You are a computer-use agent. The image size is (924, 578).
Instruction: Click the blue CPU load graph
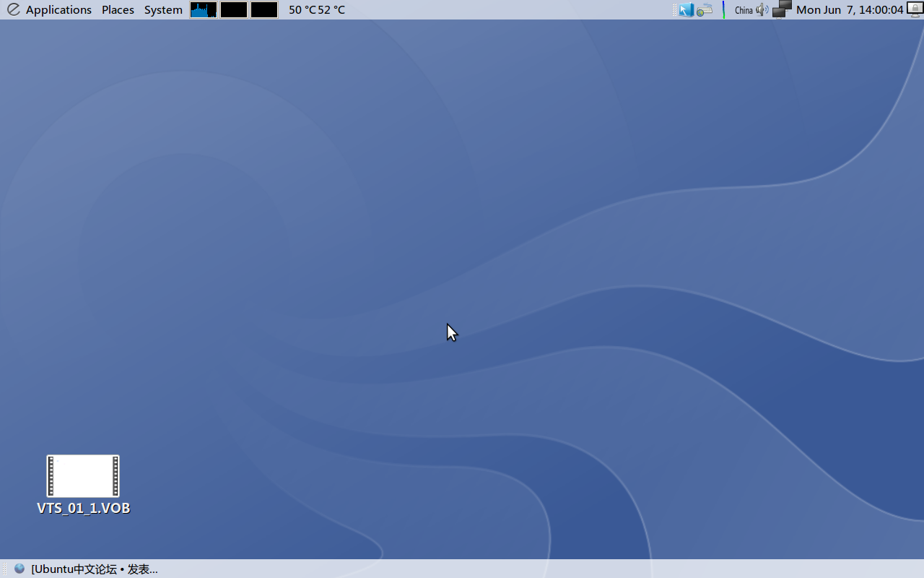(204, 9)
